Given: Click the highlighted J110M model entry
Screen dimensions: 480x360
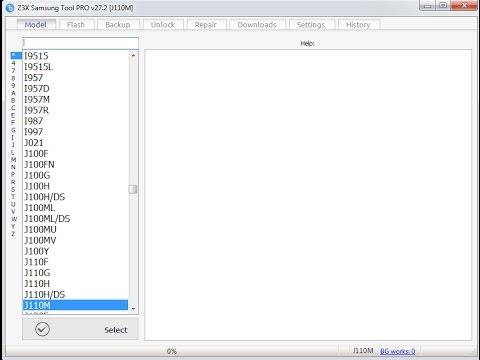Looking at the screenshot, I should [76, 305].
